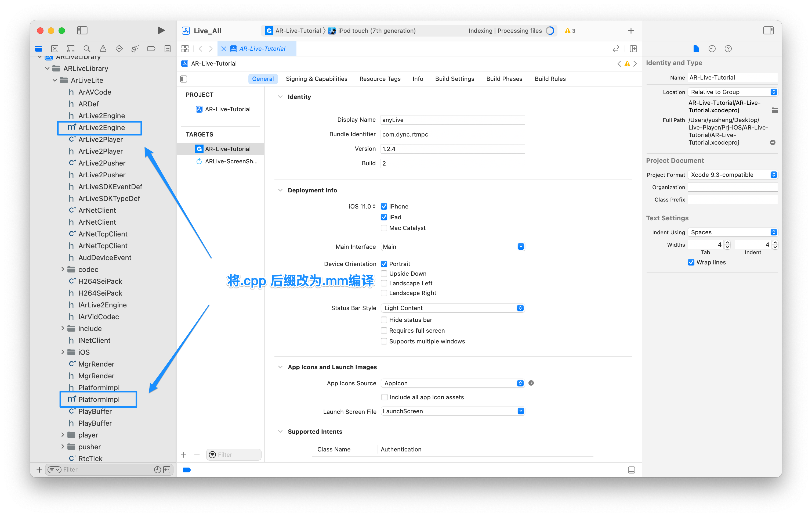Screen dimensions: 812x517
Task: Check Hide status bar
Action: pyautogui.click(x=384, y=319)
